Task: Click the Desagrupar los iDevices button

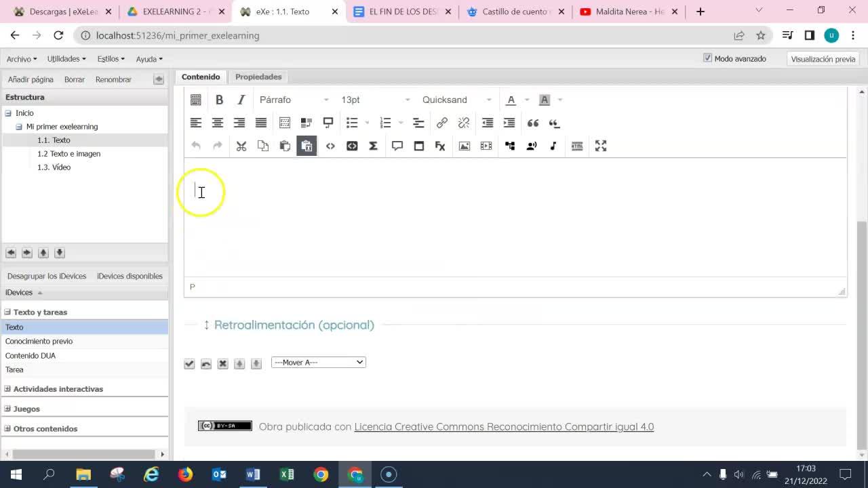Action: [47, 276]
